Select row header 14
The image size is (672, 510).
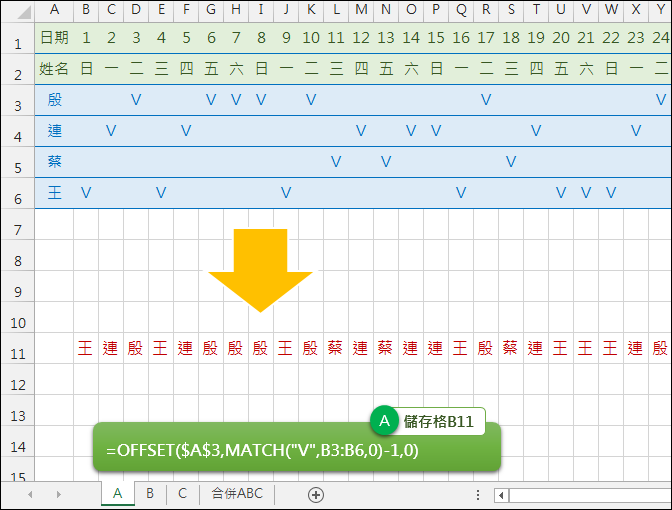(18, 441)
